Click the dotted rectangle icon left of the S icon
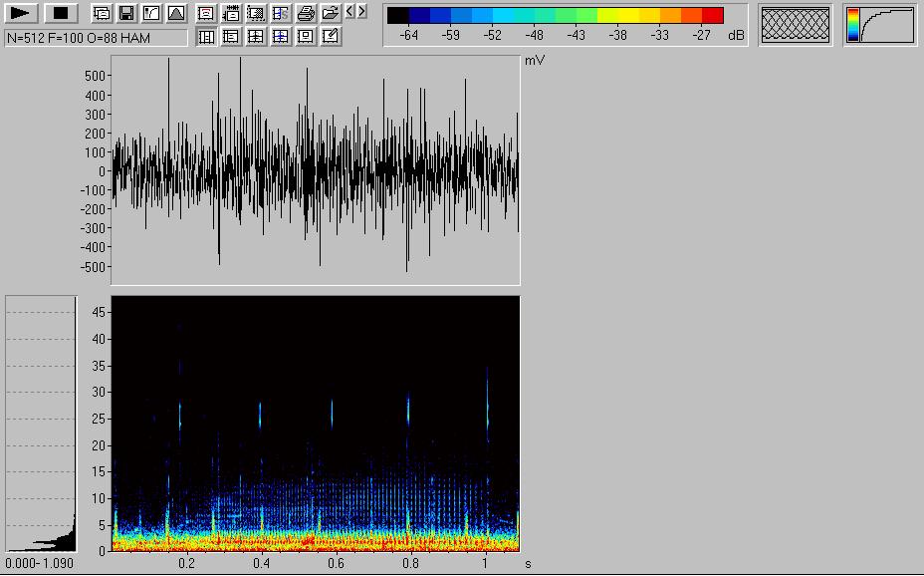 click(256, 14)
